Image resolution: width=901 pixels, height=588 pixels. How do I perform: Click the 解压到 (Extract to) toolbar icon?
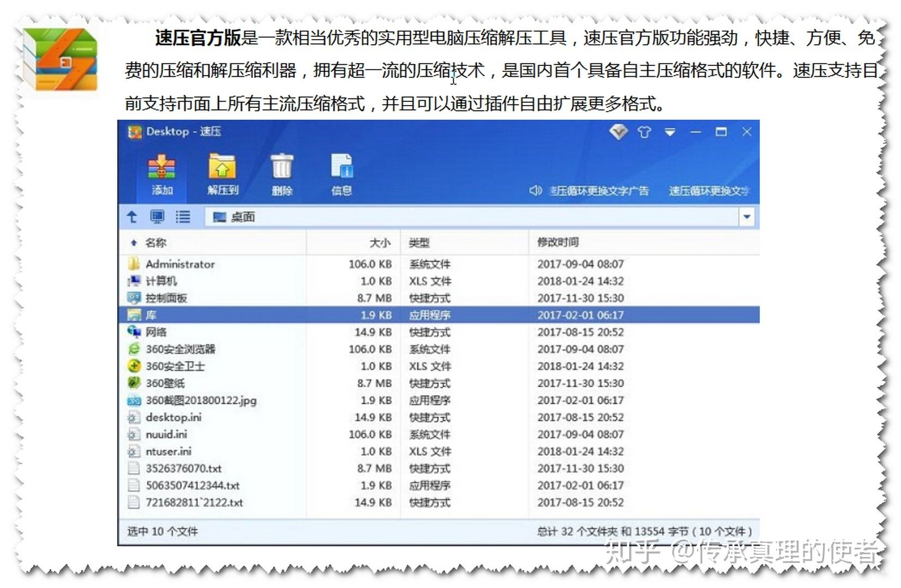(222, 166)
